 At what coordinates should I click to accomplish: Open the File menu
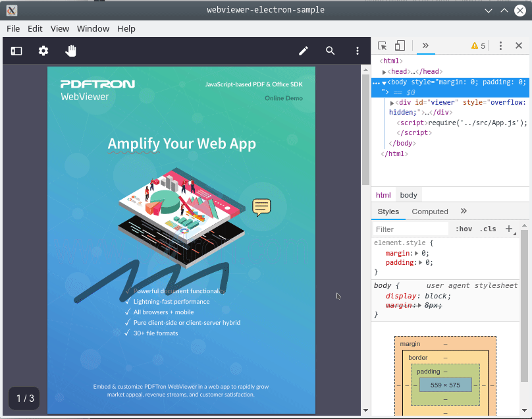13,28
